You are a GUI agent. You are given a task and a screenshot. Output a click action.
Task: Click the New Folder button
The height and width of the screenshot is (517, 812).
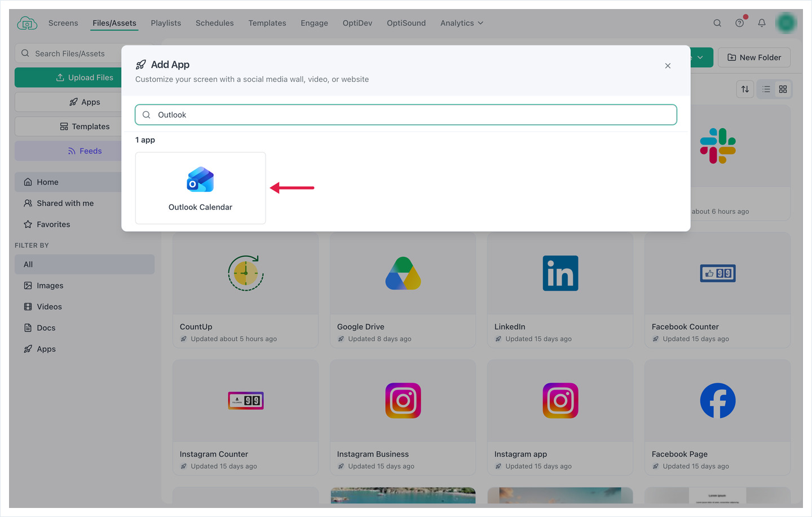click(x=754, y=58)
